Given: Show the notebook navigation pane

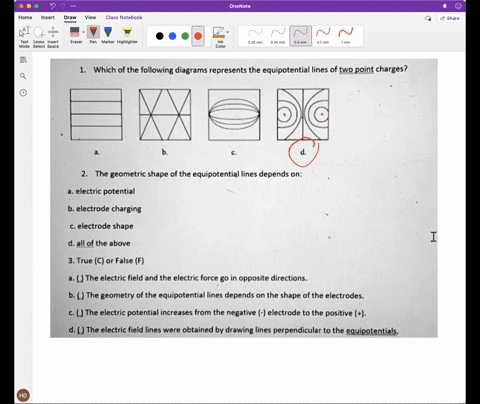Looking at the screenshot, I should [23, 60].
